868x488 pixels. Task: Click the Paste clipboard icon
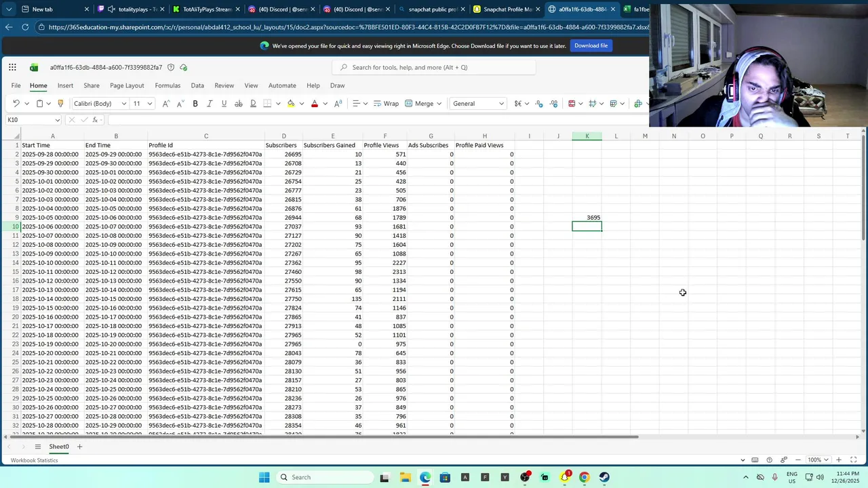point(39,104)
